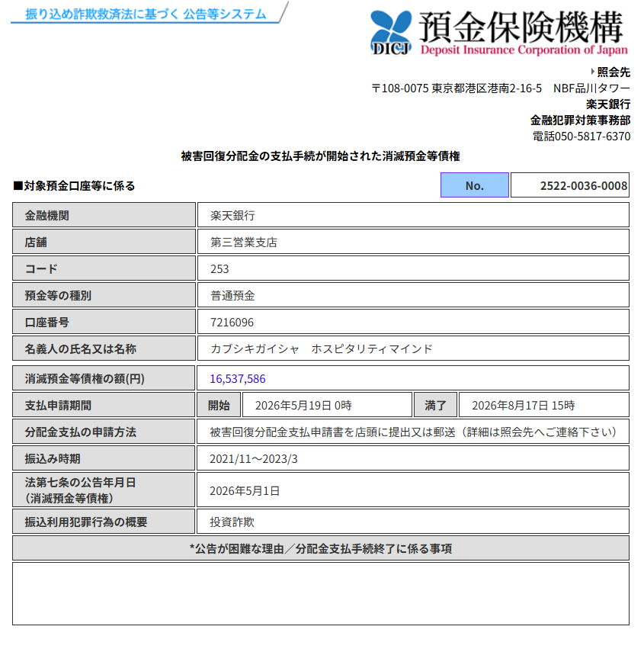Click the コード label cell

(104, 268)
